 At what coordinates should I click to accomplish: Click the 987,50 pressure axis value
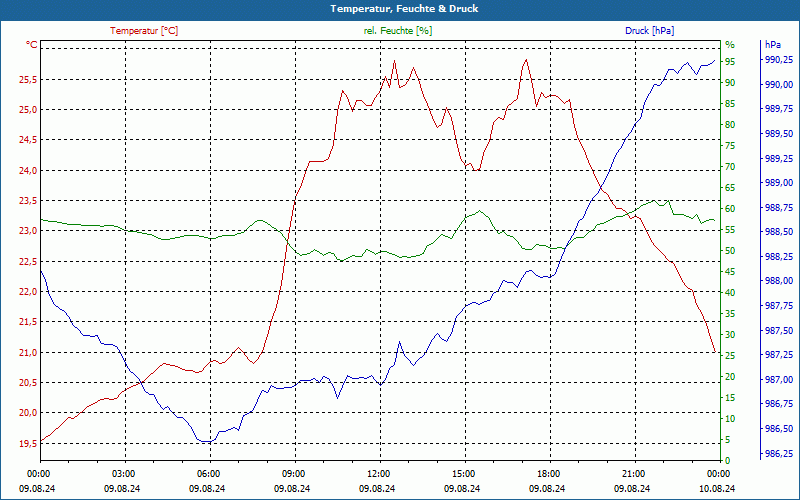click(x=779, y=331)
